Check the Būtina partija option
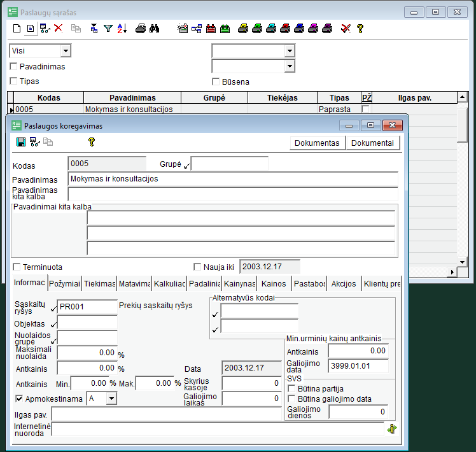Image resolution: width=476 pixels, height=452 pixels. [x=291, y=388]
